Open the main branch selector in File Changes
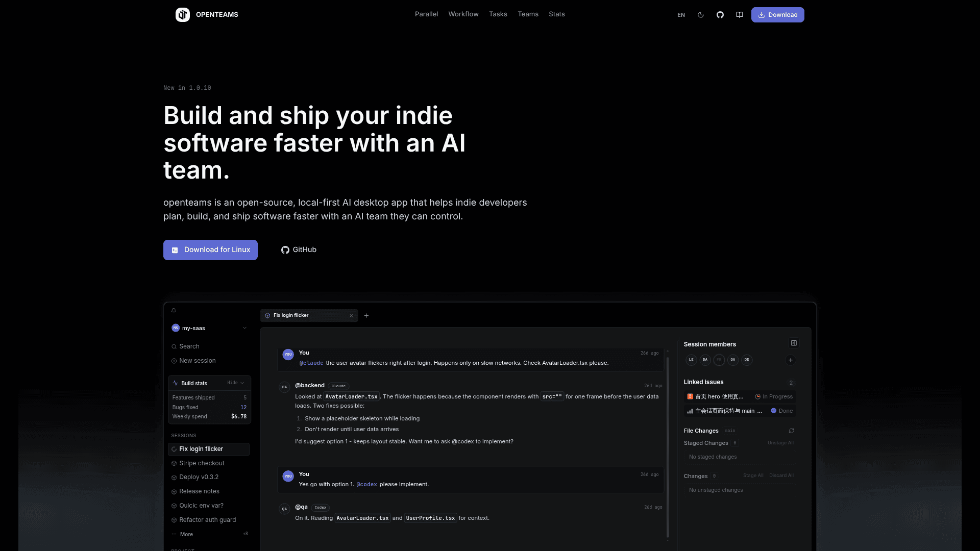 (x=730, y=431)
